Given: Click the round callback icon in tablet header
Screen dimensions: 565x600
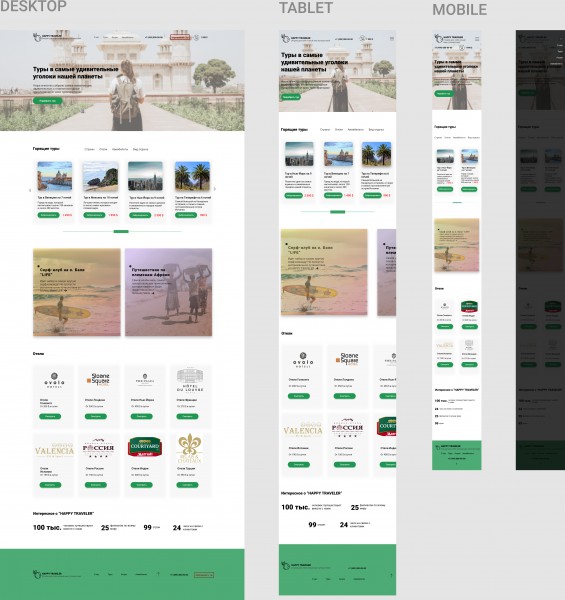Looking at the screenshot, I should click(362, 39).
